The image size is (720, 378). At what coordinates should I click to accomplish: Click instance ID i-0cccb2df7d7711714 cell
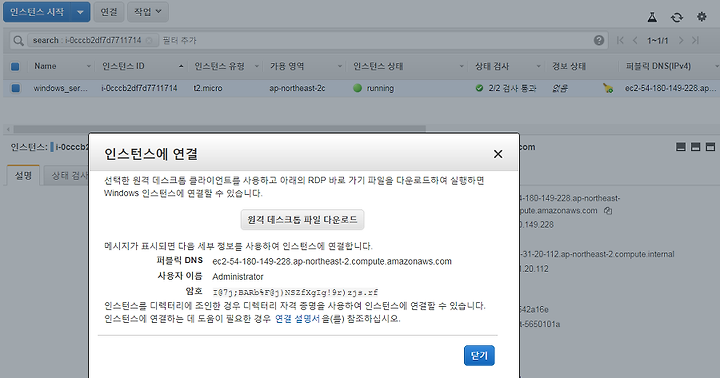click(x=139, y=88)
